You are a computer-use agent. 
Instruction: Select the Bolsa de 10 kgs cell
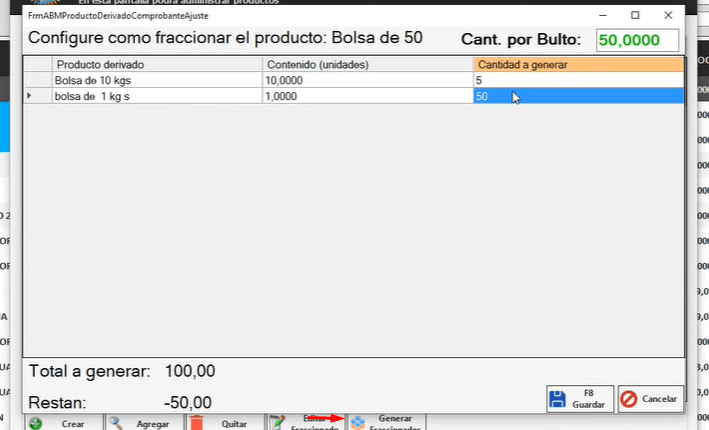157,80
